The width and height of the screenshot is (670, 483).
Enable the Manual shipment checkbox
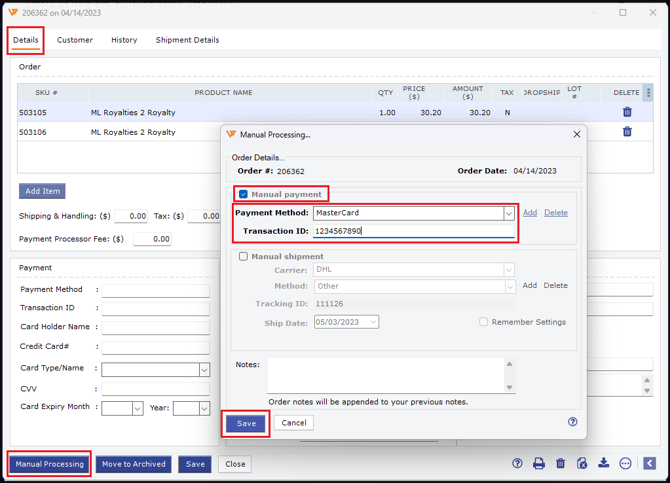pyautogui.click(x=243, y=256)
